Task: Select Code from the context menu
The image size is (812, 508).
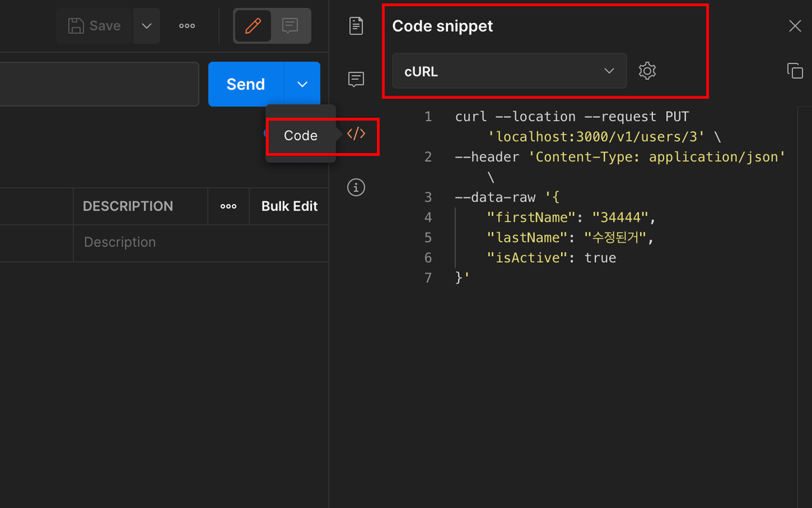Action: coord(300,135)
